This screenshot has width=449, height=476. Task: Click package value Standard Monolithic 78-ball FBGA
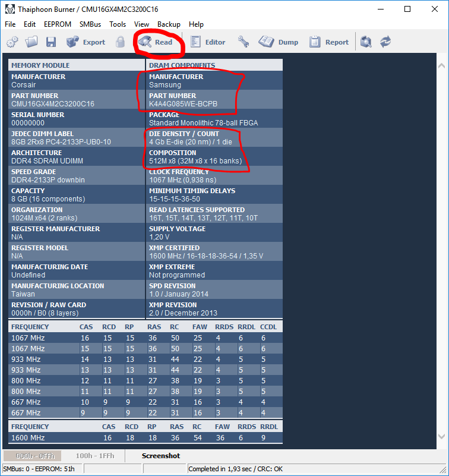[204, 123]
